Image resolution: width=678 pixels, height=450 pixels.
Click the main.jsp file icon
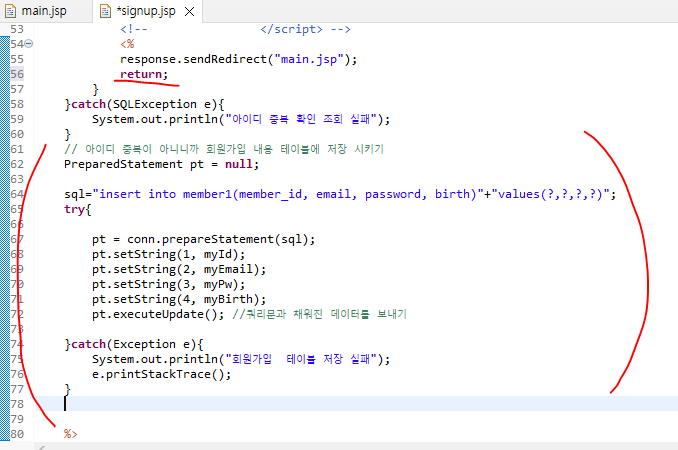(x=10, y=11)
